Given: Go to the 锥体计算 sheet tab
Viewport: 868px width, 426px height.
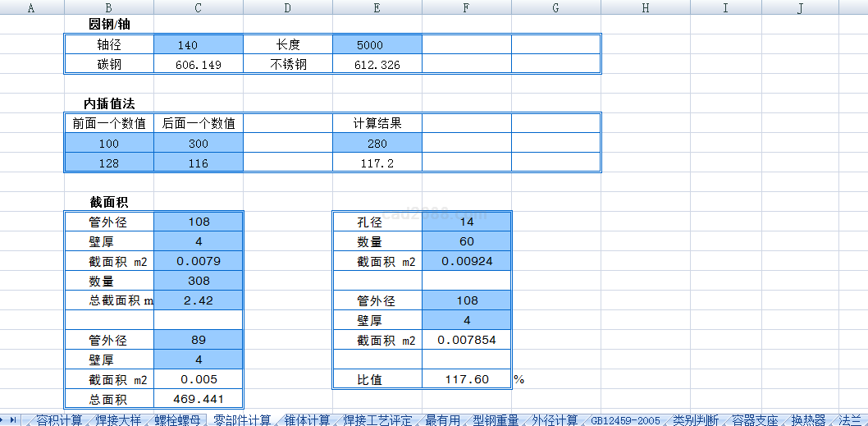Looking at the screenshot, I should 307,420.
